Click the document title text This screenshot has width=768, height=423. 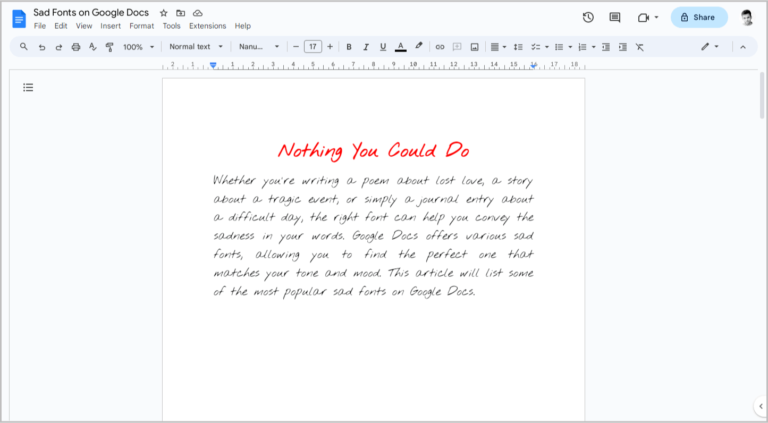tap(91, 13)
